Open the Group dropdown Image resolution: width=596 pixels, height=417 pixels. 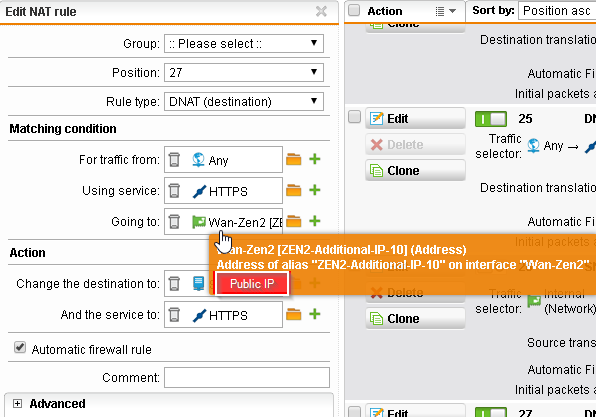244,43
